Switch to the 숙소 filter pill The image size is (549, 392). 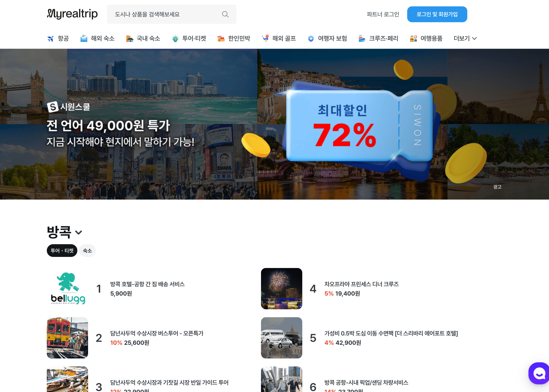(87, 251)
